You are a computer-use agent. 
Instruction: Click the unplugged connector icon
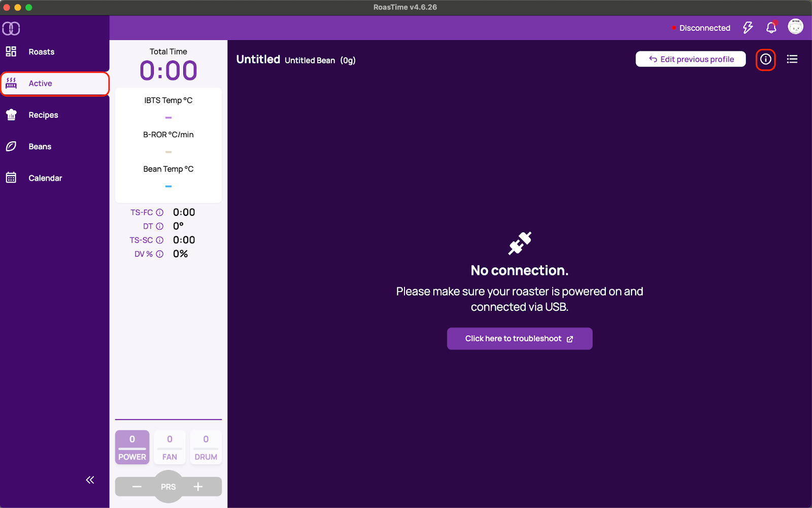coord(520,243)
